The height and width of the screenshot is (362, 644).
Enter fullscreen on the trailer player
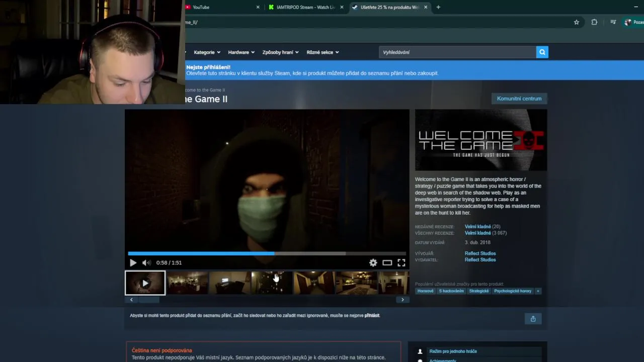point(401,262)
